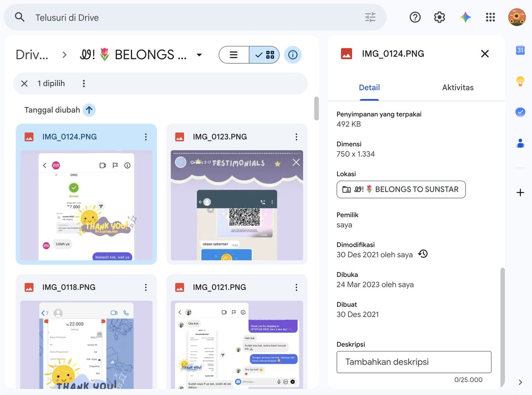The height and width of the screenshot is (395, 532).
Task: Open Google Tasks side panel
Action: pos(520,112)
